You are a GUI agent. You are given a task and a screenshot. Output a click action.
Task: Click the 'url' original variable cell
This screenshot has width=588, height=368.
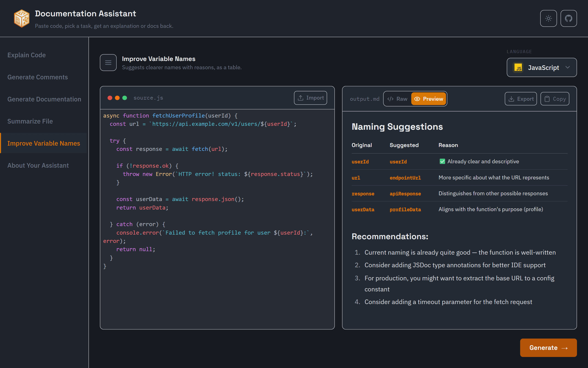coord(356,178)
